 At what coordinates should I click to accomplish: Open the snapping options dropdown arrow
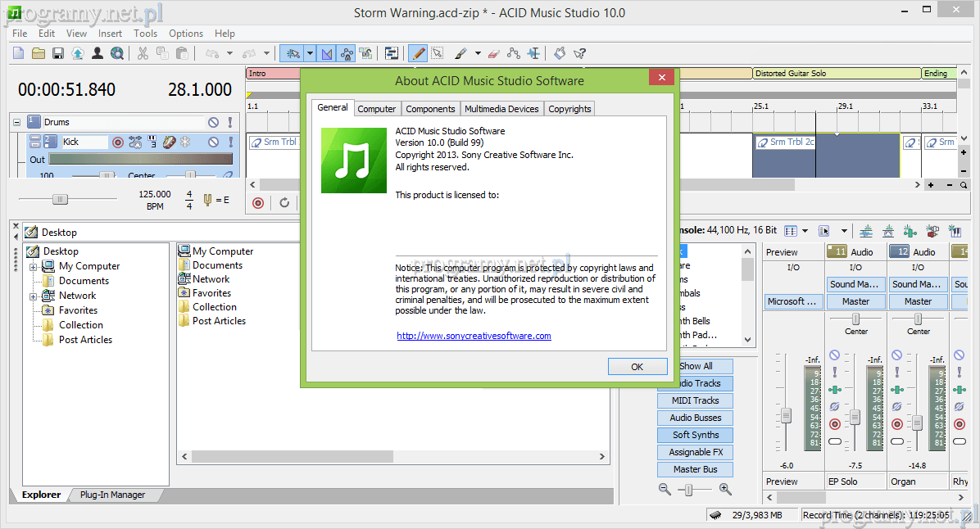click(310, 53)
